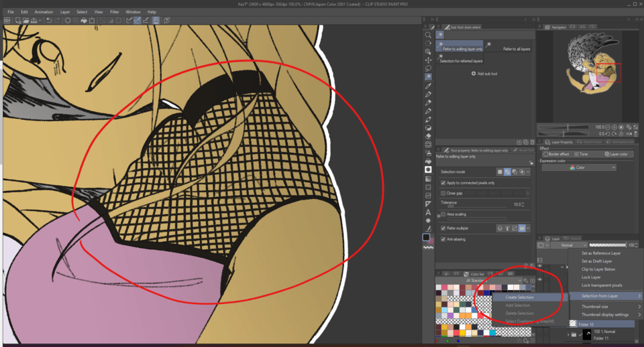
Task: Select the Text tool
Action: [428, 212]
